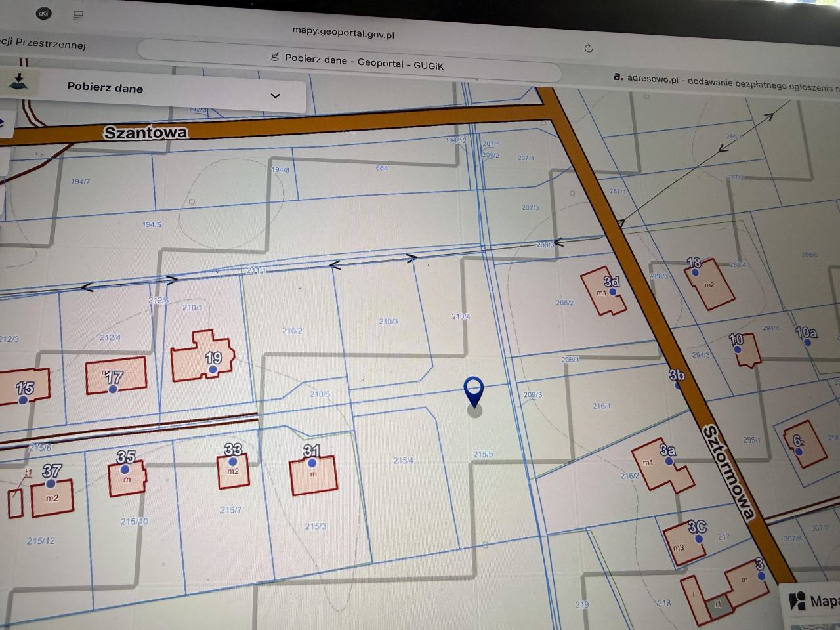Click parcel label 215/12
Image resolution: width=840 pixels, height=630 pixels.
41,541
